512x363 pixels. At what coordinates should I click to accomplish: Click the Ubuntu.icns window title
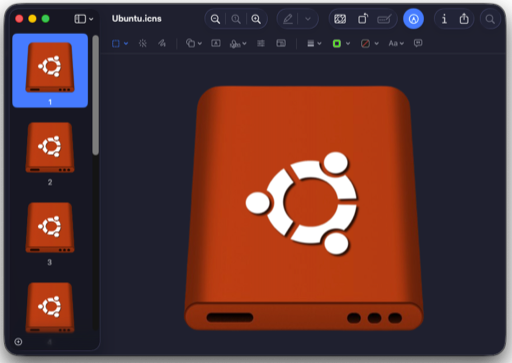click(x=137, y=19)
